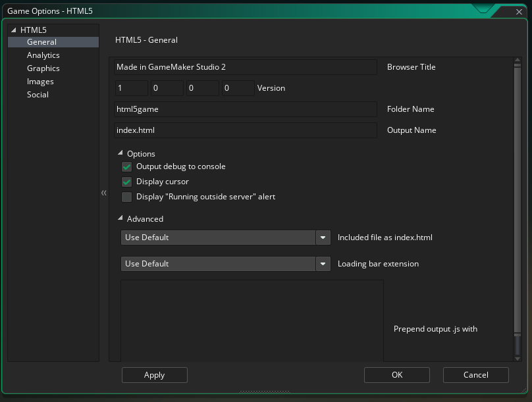Click the Output Name input field
The image size is (532, 402).
(246, 130)
